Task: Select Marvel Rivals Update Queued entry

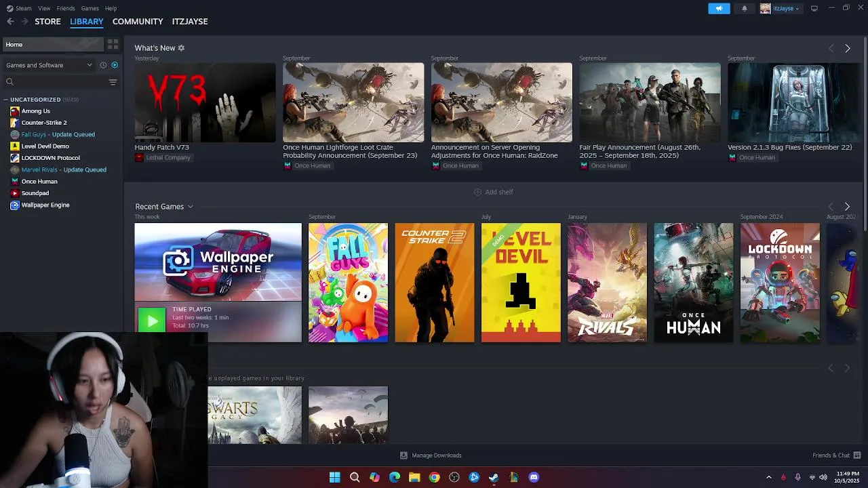Action: click(64, 169)
